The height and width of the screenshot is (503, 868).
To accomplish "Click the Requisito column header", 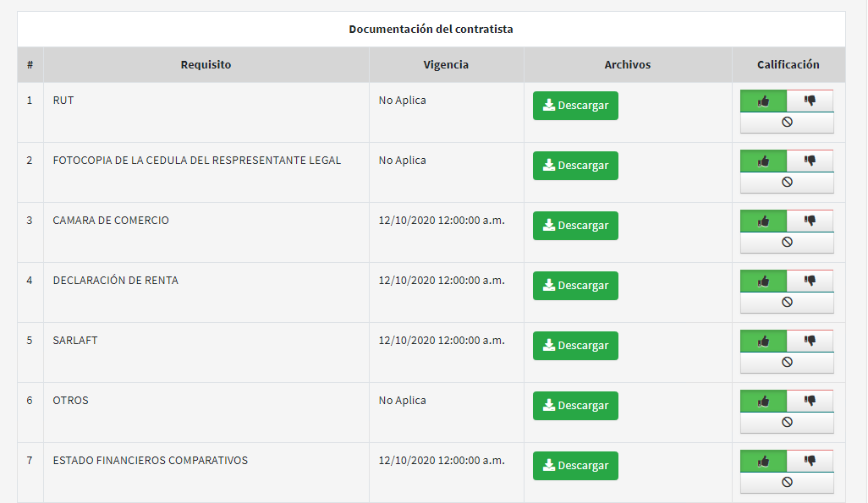I will (x=206, y=65).
